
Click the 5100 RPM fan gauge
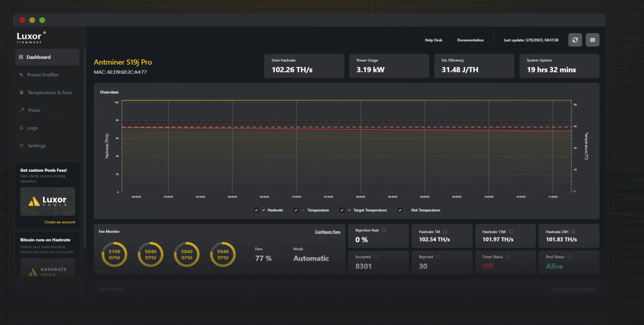coord(114,254)
